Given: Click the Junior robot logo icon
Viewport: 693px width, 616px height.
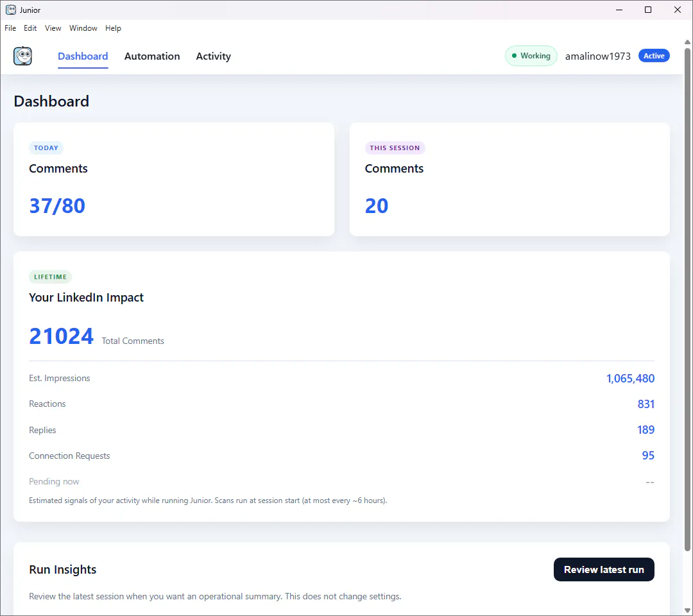Looking at the screenshot, I should (22, 56).
